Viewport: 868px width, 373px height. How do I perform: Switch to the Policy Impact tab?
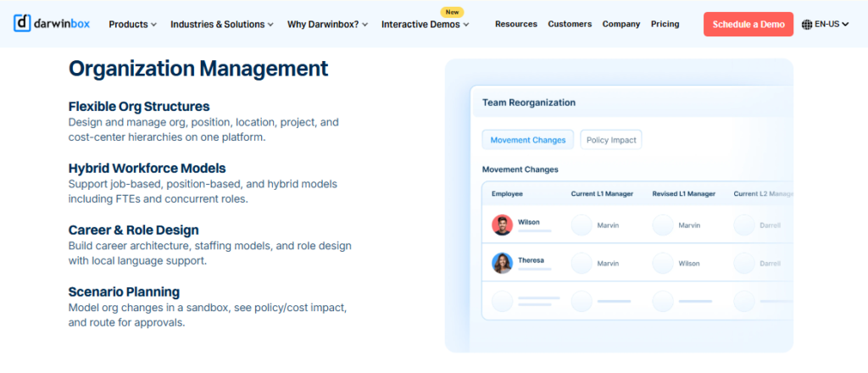click(x=611, y=140)
